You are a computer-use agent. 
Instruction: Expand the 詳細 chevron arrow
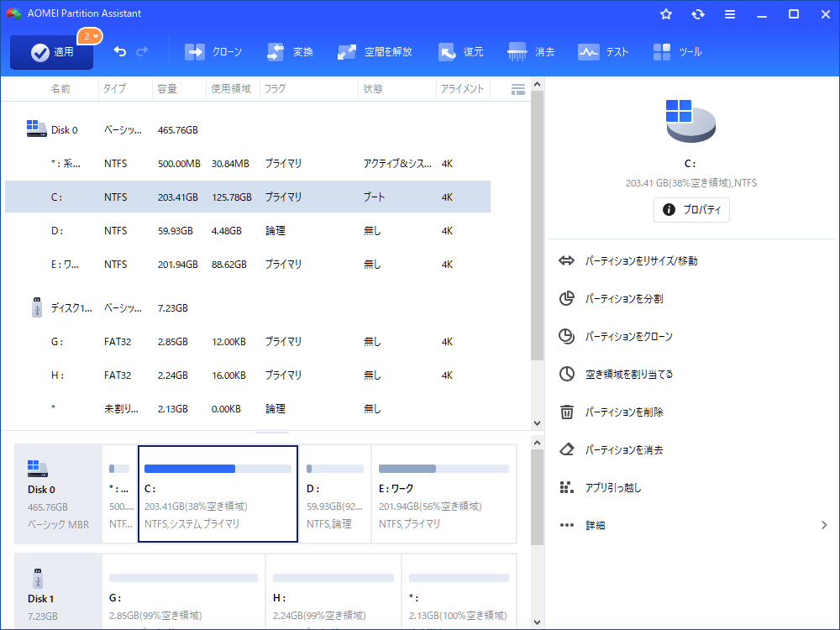824,526
